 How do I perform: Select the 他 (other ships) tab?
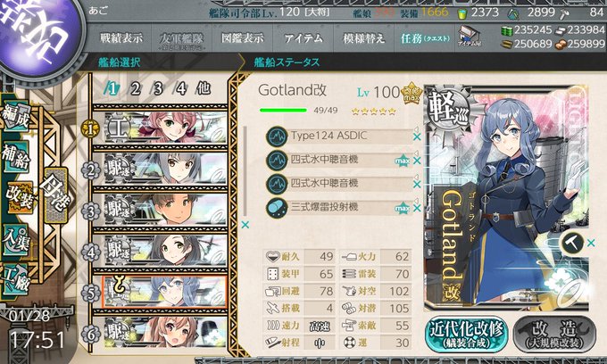204,88
